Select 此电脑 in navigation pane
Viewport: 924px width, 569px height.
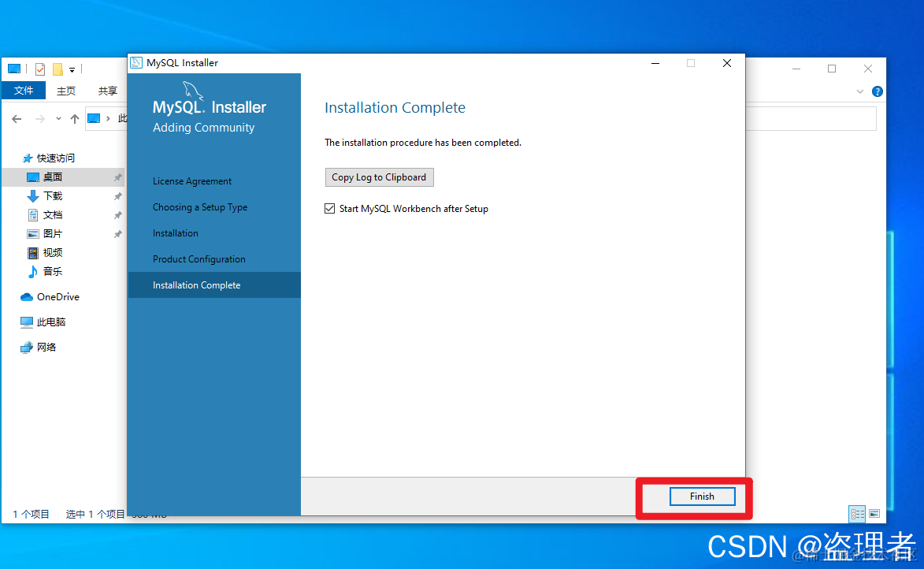pos(50,322)
